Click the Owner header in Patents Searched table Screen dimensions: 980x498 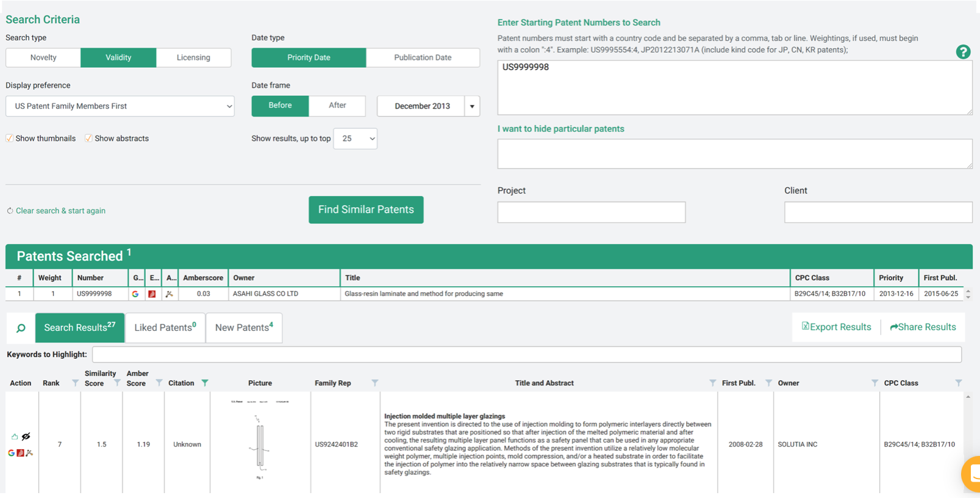click(x=284, y=278)
